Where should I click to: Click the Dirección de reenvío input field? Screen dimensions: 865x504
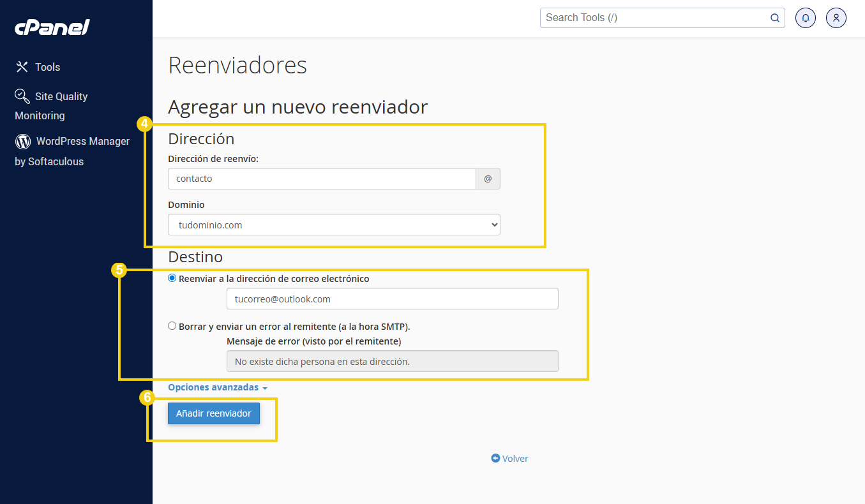(322, 179)
